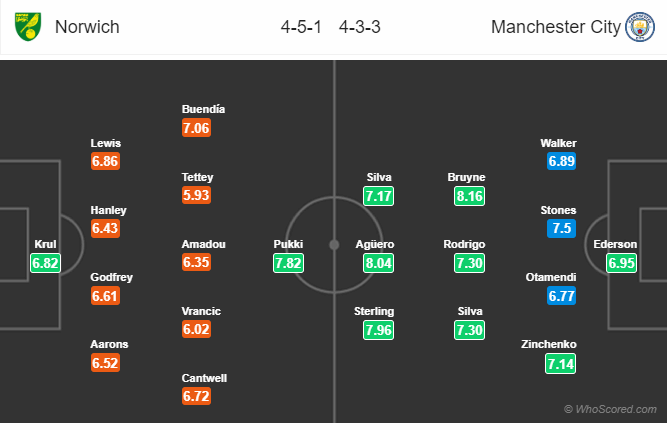667x423 pixels.
Task: Click the Manchester City club crest icon
Action: click(640, 27)
